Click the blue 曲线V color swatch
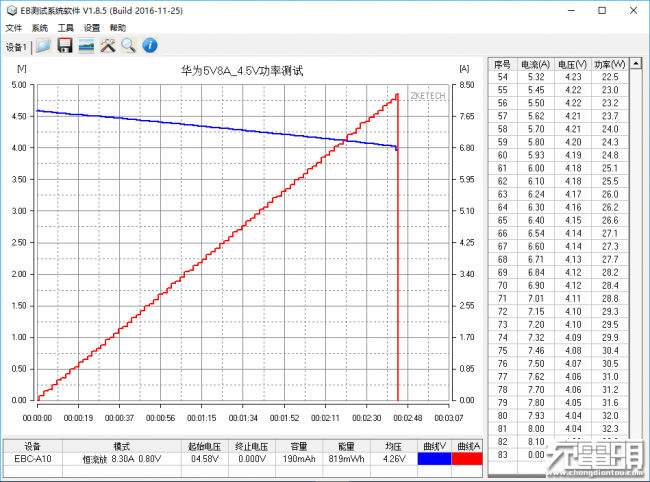 point(434,459)
